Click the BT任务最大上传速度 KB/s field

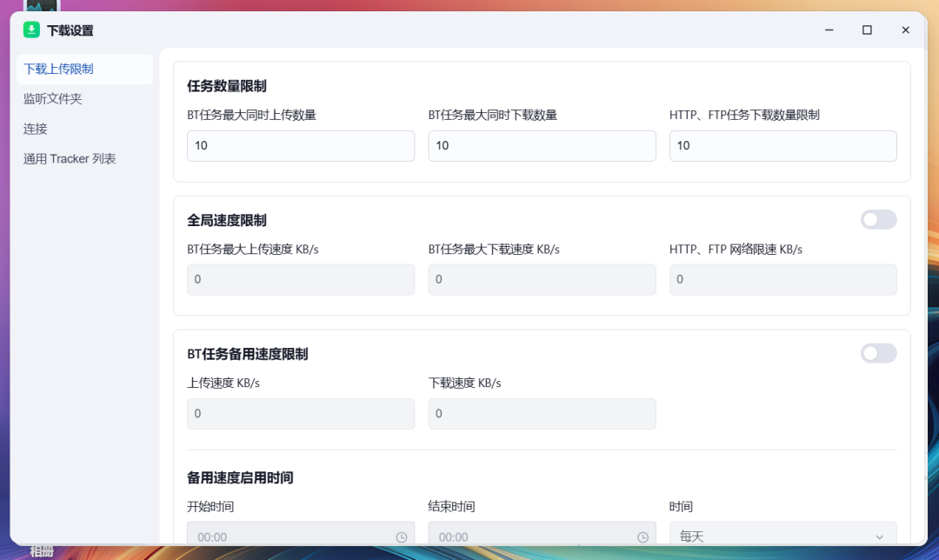click(x=301, y=280)
